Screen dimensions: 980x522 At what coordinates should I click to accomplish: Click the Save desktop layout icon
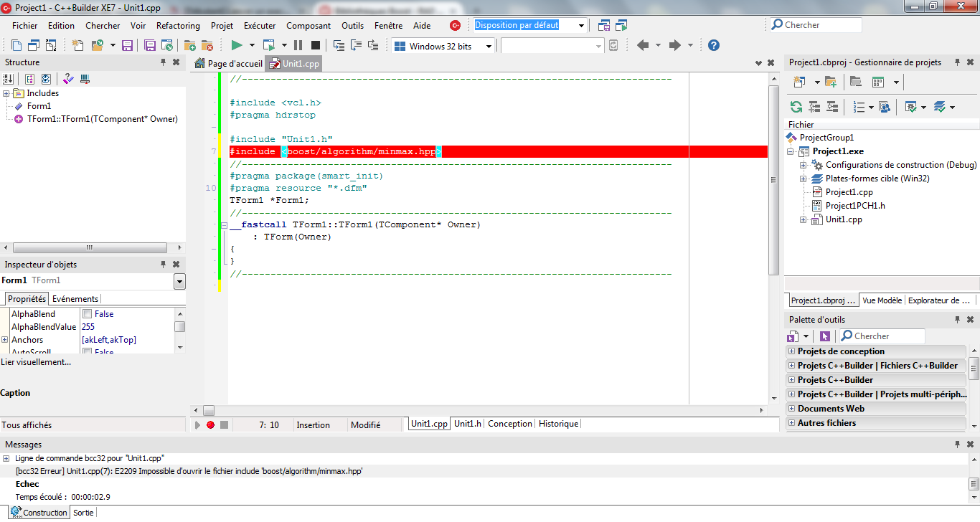pyautogui.click(x=604, y=25)
